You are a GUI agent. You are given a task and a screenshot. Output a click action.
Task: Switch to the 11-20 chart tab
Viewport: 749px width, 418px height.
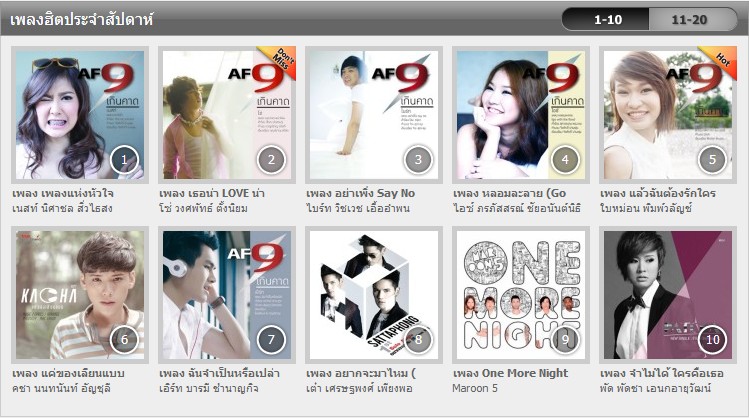pyautogui.click(x=692, y=20)
